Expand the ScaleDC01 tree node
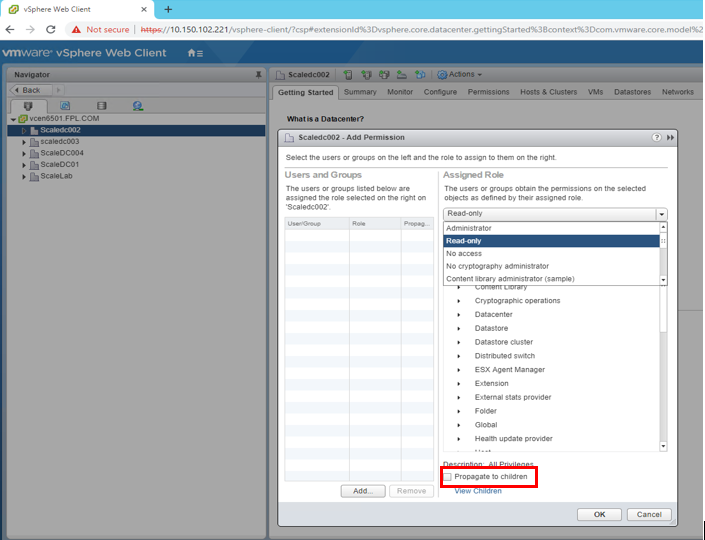The width and height of the screenshot is (705, 540). tap(24, 165)
